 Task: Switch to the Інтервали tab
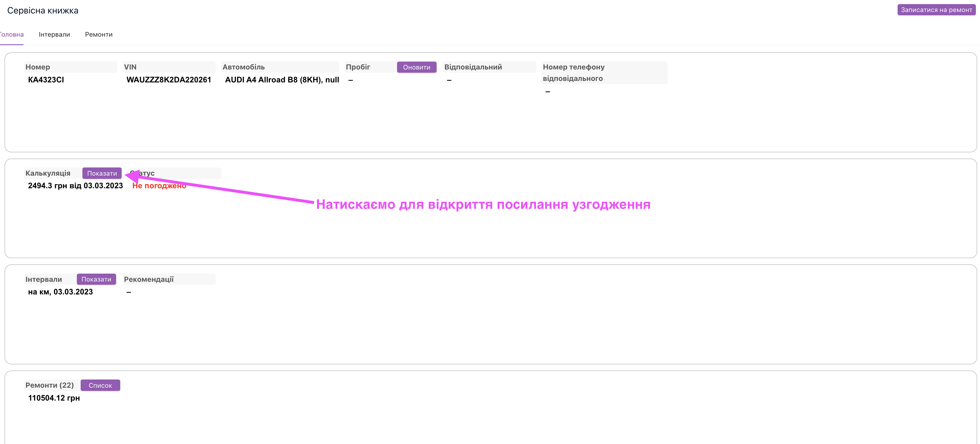(x=54, y=35)
